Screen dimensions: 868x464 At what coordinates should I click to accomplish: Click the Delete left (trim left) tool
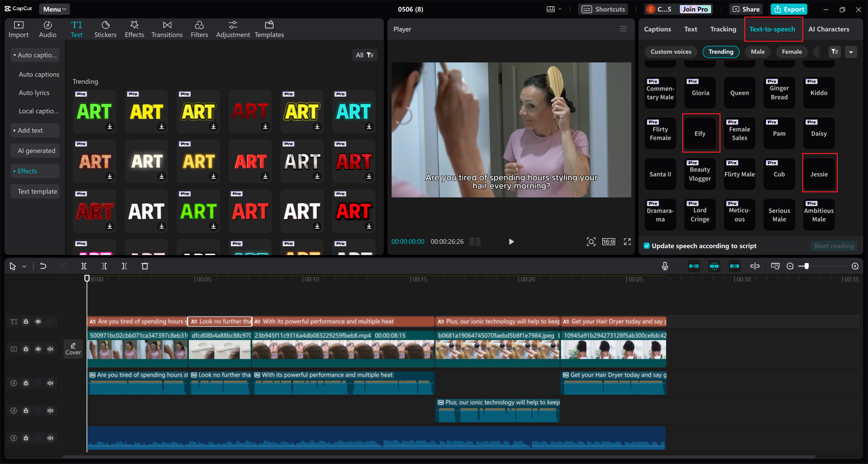[104, 266]
